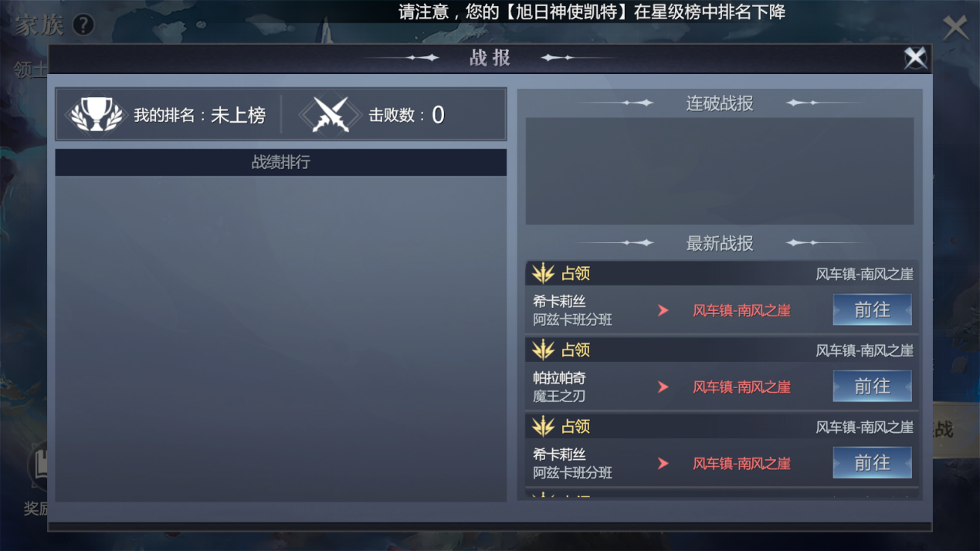Click the red arrow in first 希卡莉丝 report
Viewport: 980px width, 551px height.
663,310
